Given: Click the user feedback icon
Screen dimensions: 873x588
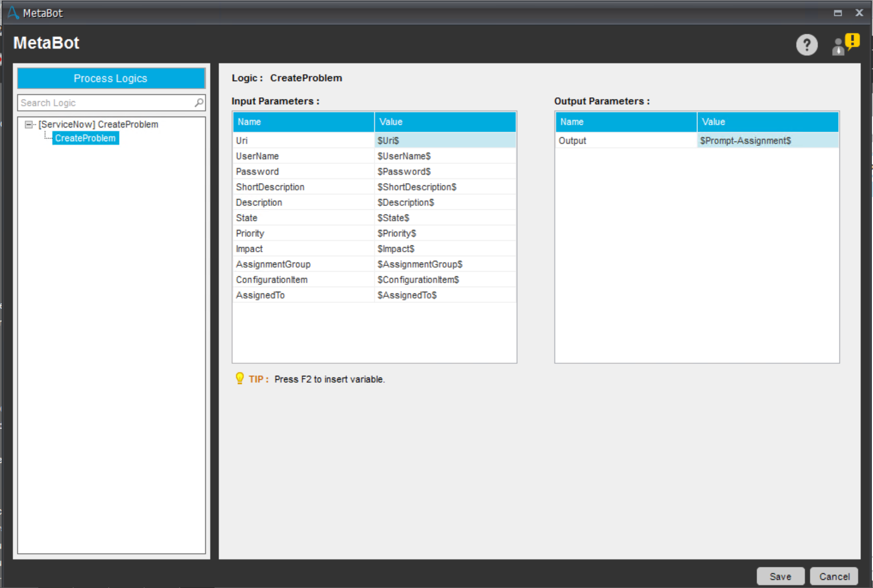Looking at the screenshot, I should (846, 44).
